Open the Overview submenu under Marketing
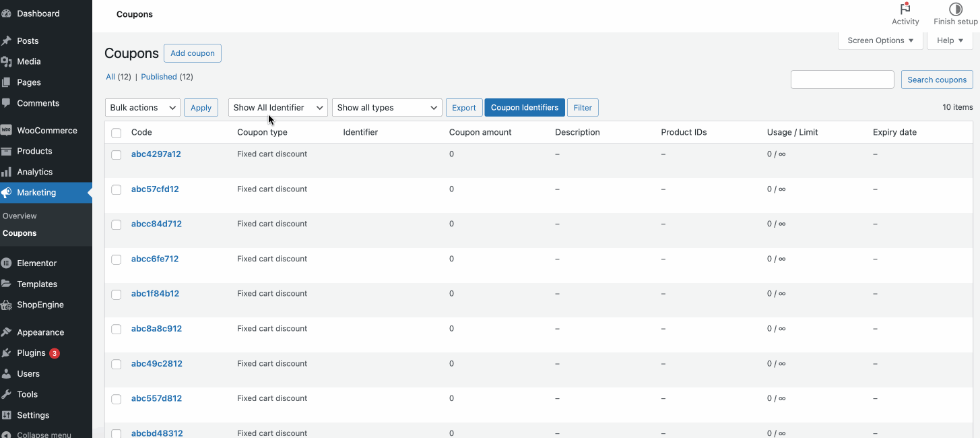Screen dimensions: 980x438 20,216
